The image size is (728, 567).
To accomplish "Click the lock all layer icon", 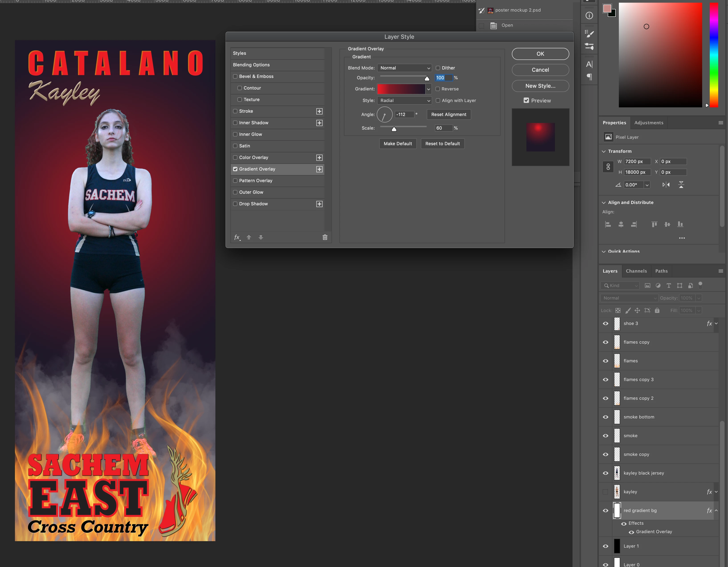I will (657, 310).
